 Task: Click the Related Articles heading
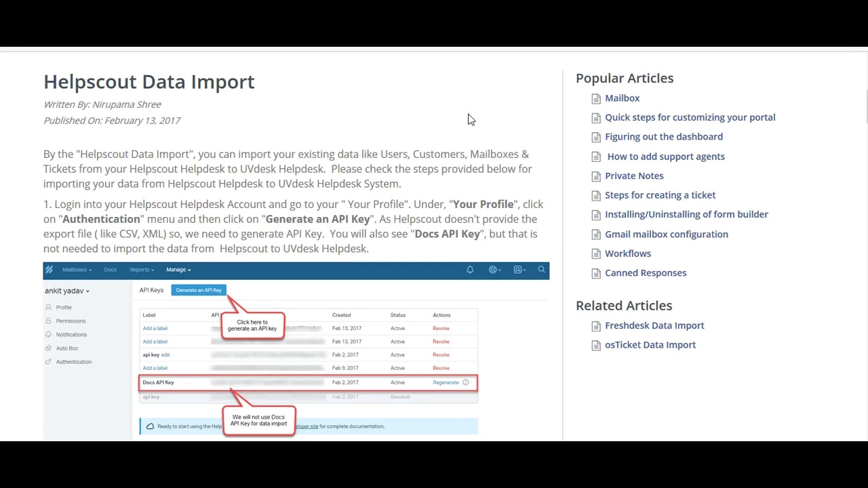tap(624, 306)
